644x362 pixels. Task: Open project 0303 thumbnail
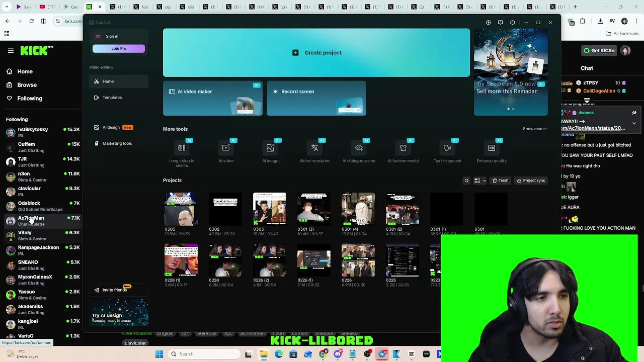pos(270,209)
